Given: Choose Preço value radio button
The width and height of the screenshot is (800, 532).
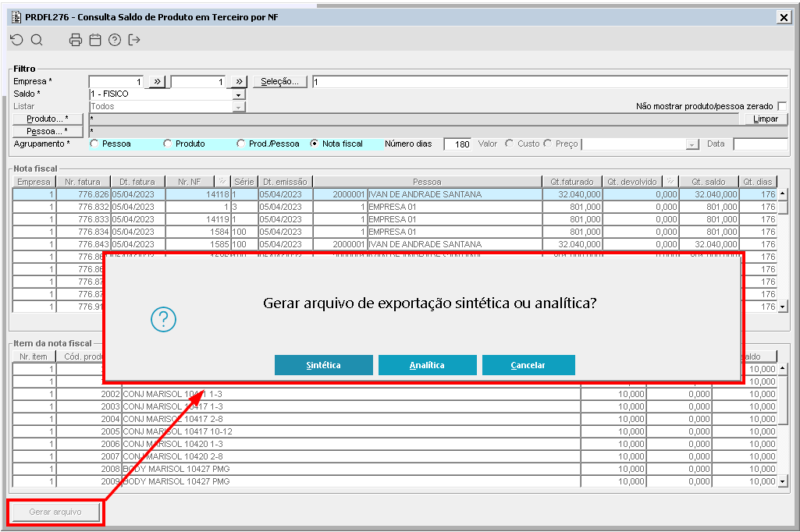Looking at the screenshot, I should tap(547, 144).
